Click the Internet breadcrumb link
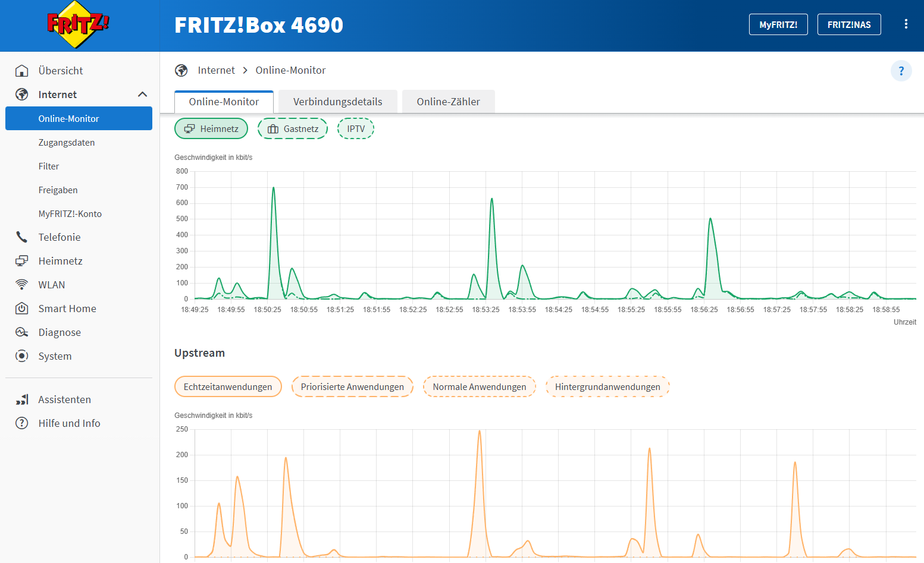The image size is (924, 563). pos(216,70)
